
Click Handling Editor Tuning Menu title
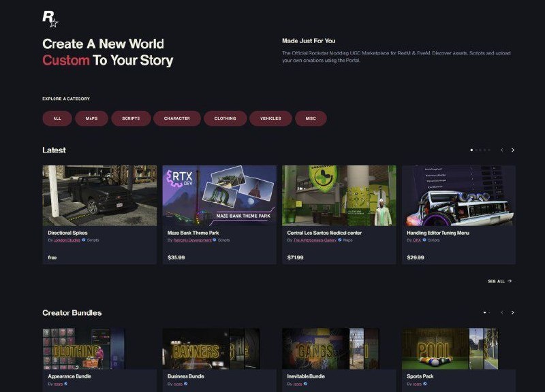tap(438, 233)
